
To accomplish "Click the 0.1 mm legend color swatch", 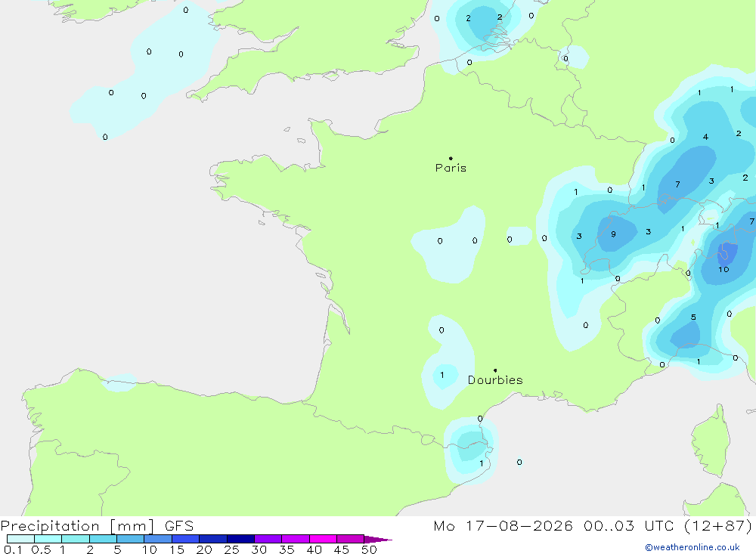I will pyautogui.click(x=20, y=539).
